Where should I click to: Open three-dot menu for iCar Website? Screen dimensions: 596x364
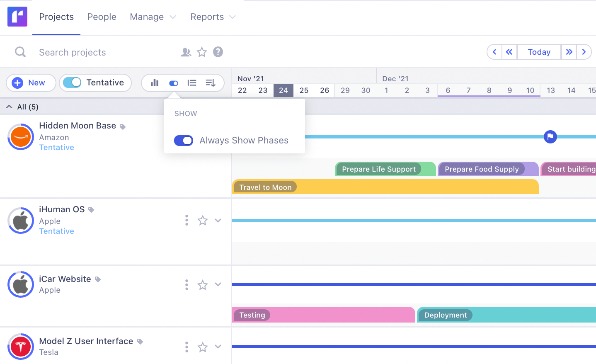click(187, 285)
